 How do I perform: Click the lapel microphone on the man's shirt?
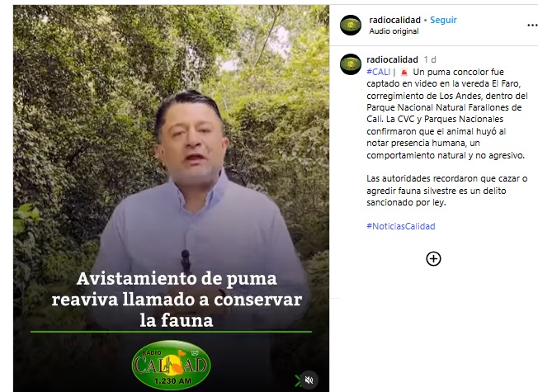tap(186, 262)
